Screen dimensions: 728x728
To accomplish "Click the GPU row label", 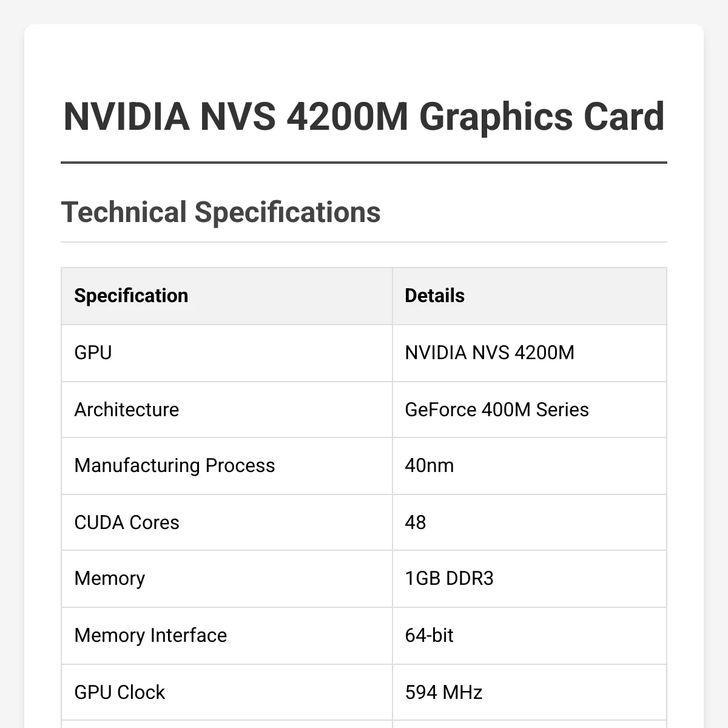I will pos(93,352).
